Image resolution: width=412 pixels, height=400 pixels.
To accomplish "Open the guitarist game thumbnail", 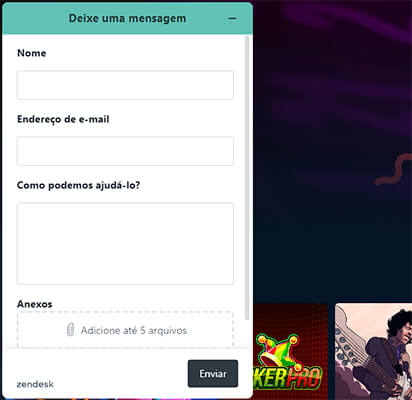I will pyautogui.click(x=373, y=351).
